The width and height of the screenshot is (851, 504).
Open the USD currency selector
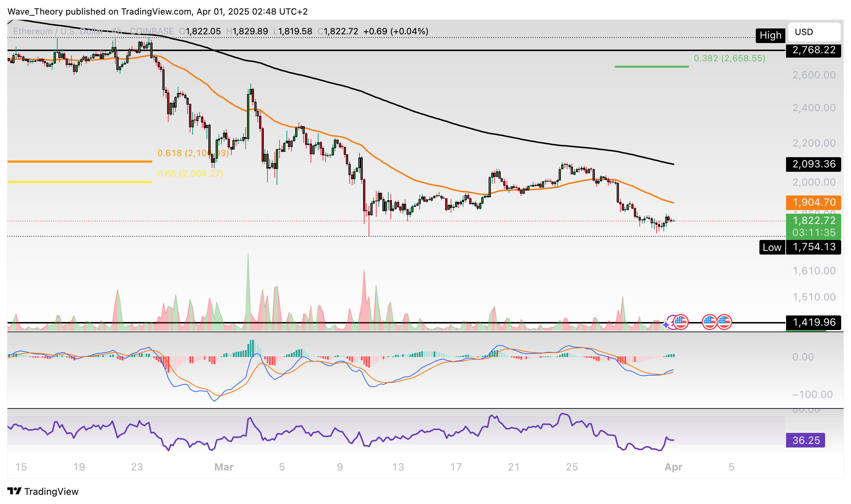pos(814,32)
